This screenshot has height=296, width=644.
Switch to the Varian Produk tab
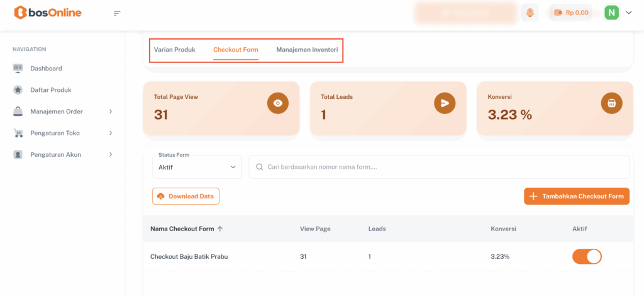click(175, 49)
